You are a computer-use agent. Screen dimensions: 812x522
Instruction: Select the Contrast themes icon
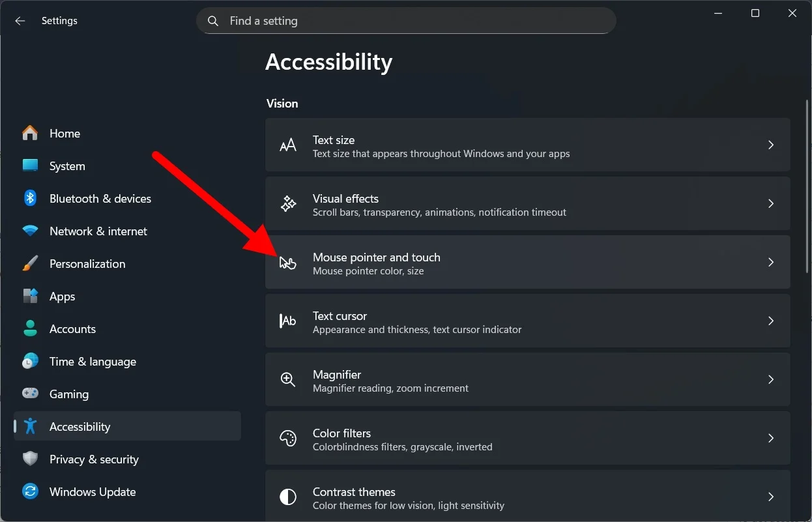pyautogui.click(x=287, y=497)
